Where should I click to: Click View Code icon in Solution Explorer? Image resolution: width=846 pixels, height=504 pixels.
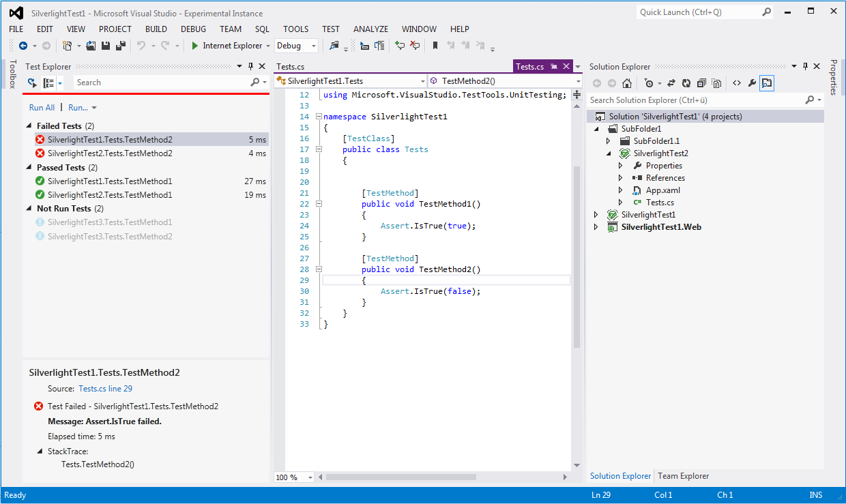pos(737,83)
